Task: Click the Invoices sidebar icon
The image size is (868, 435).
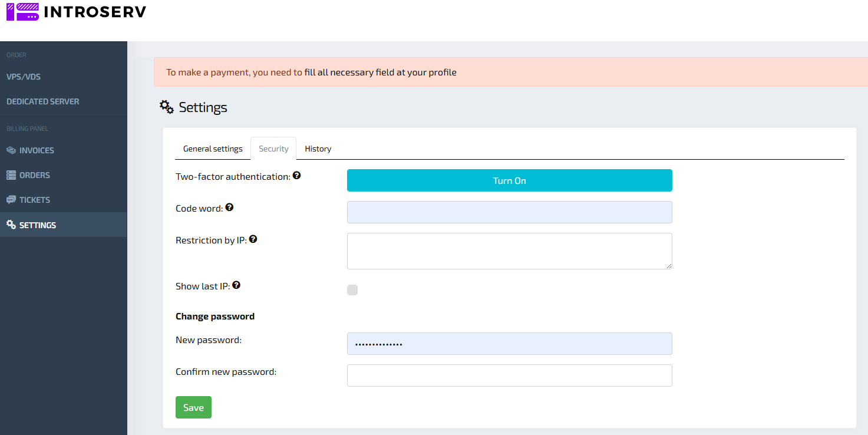Action: pos(11,150)
